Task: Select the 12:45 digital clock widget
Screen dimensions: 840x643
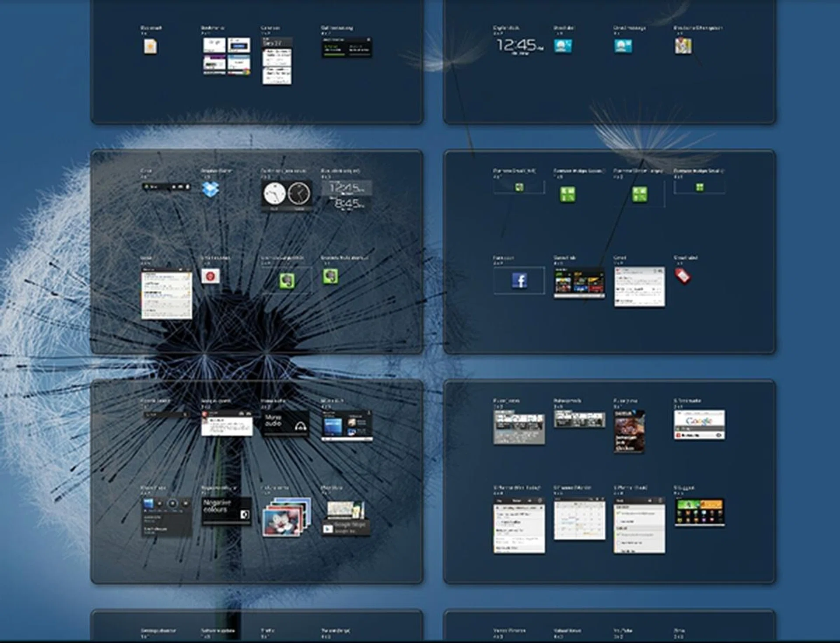Action: [x=519, y=46]
